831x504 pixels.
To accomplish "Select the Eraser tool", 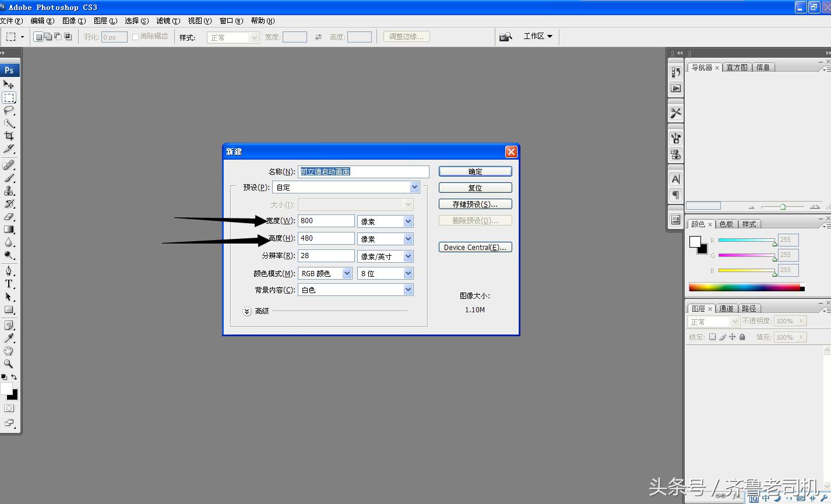I will point(9,217).
